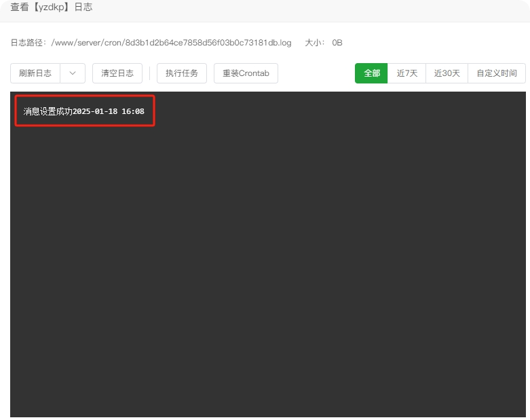
Task: Click 重装Crontab button
Action: (x=246, y=73)
